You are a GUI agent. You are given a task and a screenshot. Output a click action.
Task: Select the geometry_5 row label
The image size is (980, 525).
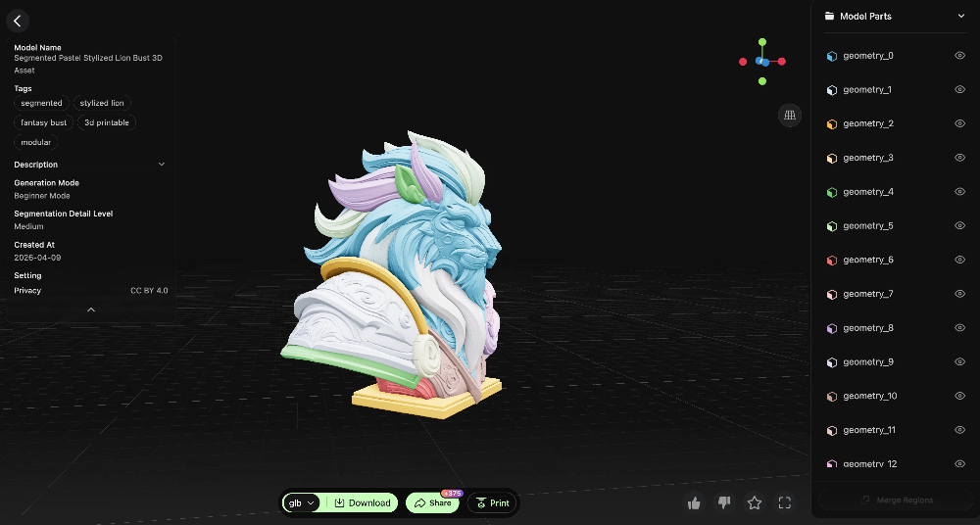pos(867,225)
